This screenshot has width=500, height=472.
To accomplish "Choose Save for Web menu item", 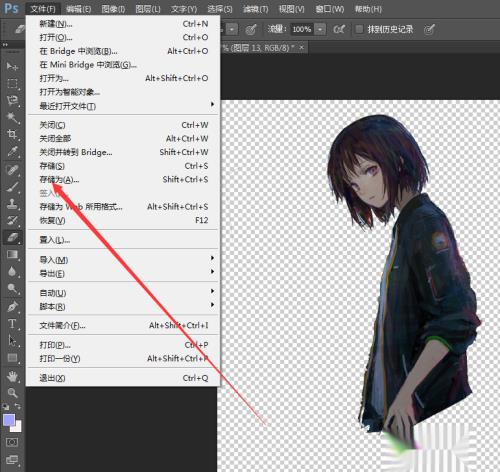I will [x=123, y=207].
